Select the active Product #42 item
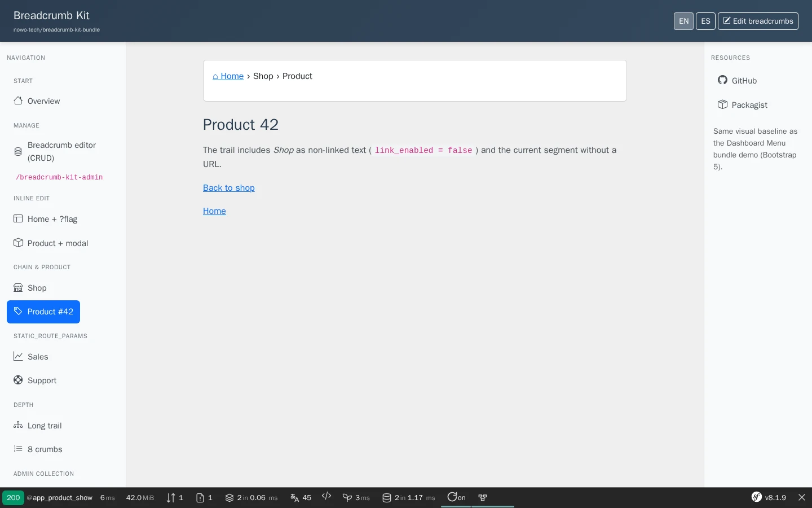This screenshot has height=508, width=812. tap(43, 312)
